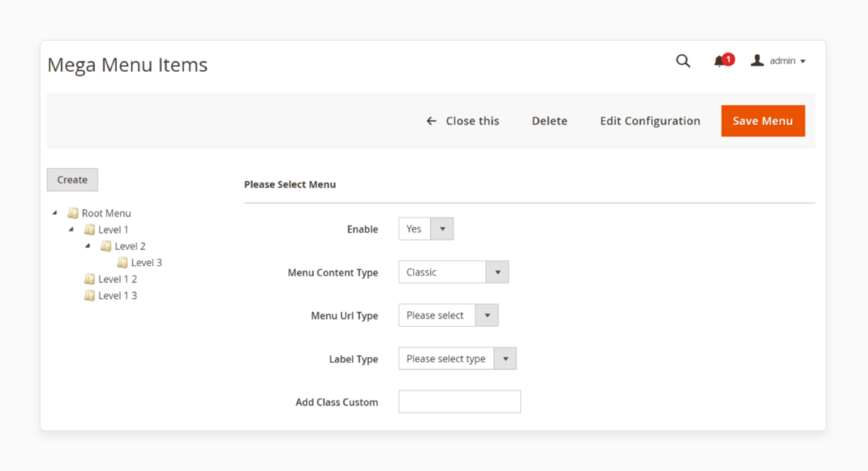Collapse the Level 2 tree node
Viewport: 868px width, 471px height.
click(x=88, y=246)
